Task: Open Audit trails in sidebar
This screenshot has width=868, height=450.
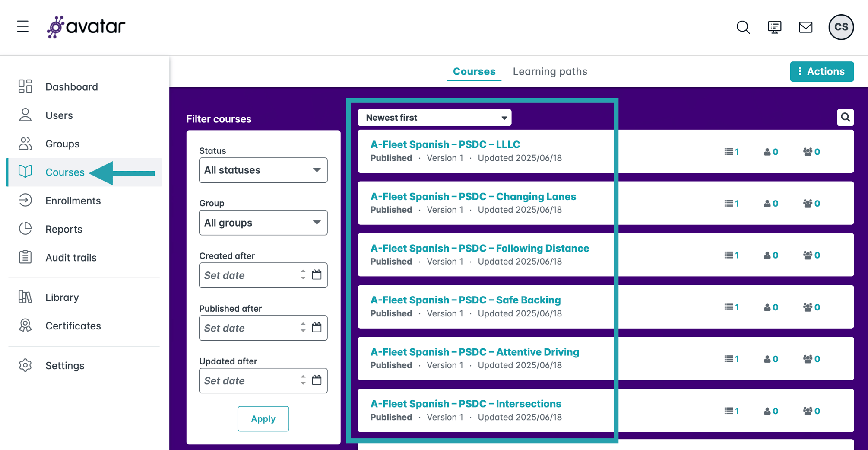Action: tap(84, 258)
